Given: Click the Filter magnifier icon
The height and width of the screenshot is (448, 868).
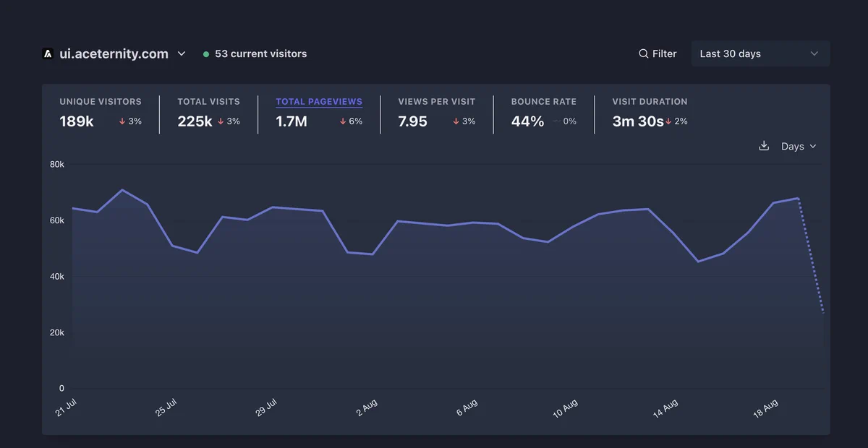Looking at the screenshot, I should [x=643, y=53].
